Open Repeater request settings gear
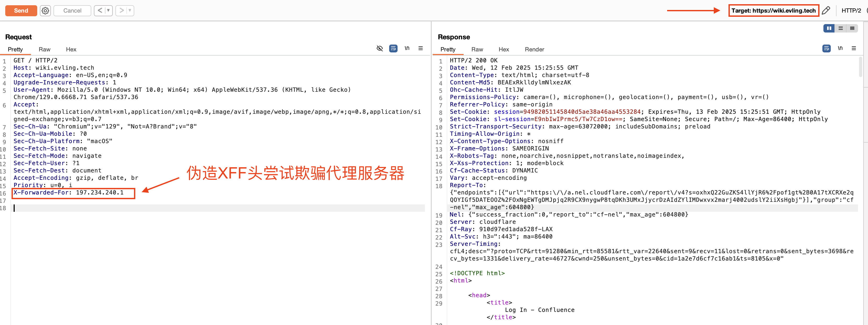The width and height of the screenshot is (868, 325). click(45, 11)
